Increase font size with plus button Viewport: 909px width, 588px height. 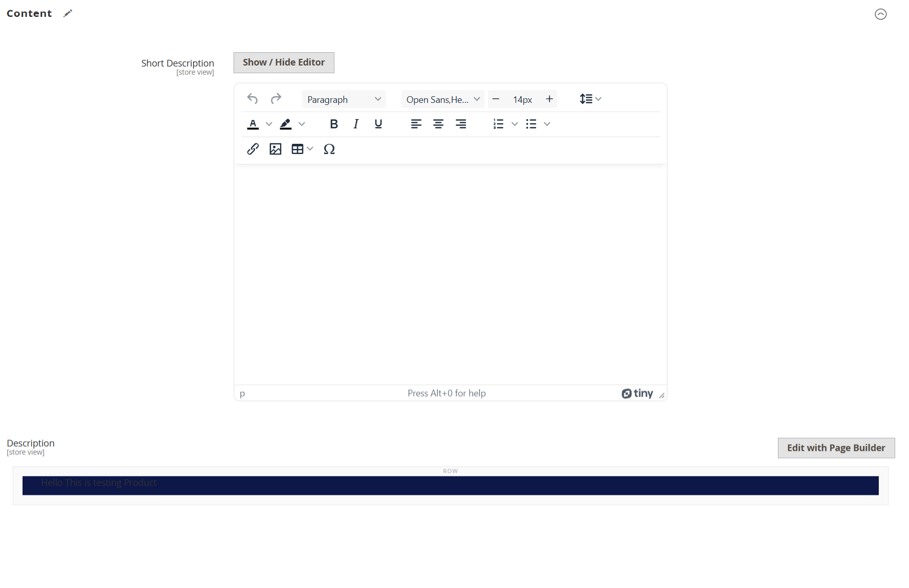[x=549, y=99]
